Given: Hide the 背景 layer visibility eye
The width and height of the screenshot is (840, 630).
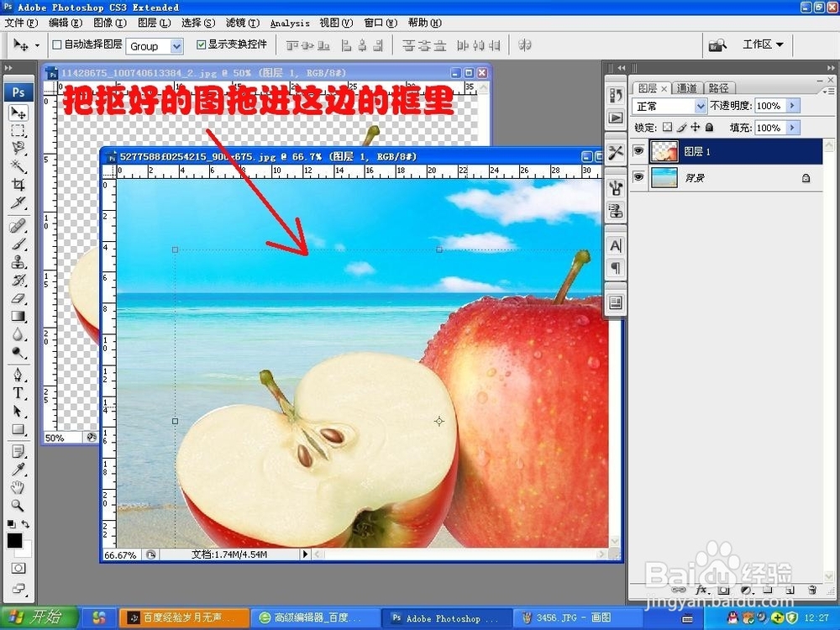Looking at the screenshot, I should (639, 177).
